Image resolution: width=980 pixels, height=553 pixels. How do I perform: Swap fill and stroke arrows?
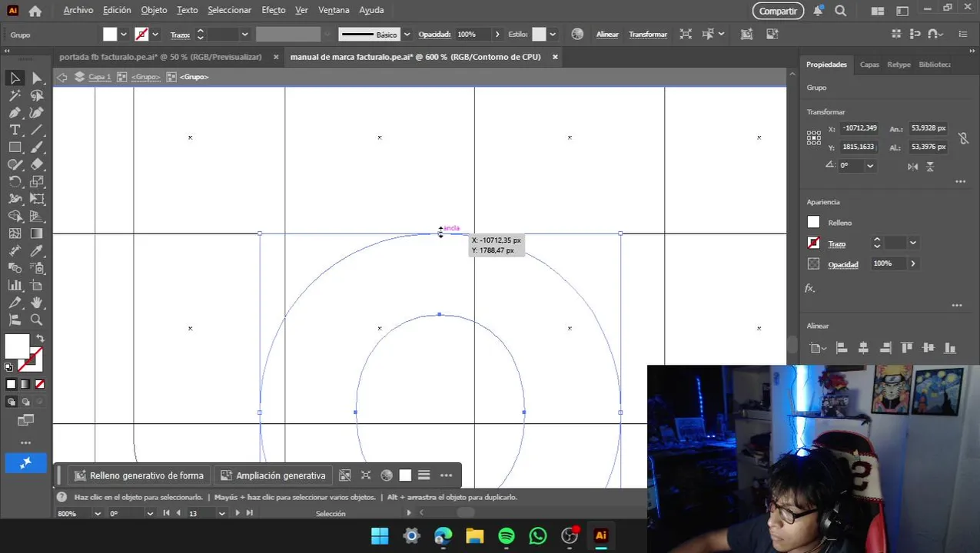40,338
